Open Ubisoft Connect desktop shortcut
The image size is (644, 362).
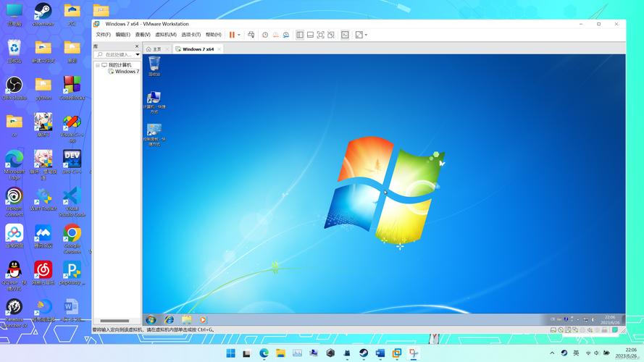(14, 202)
